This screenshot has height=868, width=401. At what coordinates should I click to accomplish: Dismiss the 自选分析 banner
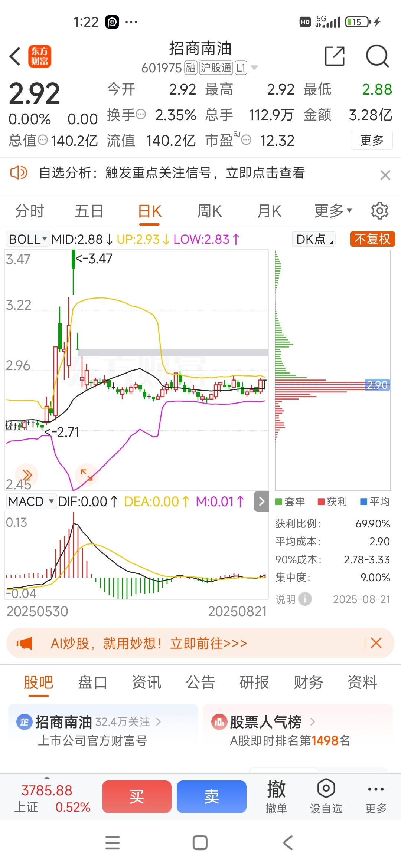[x=385, y=175]
